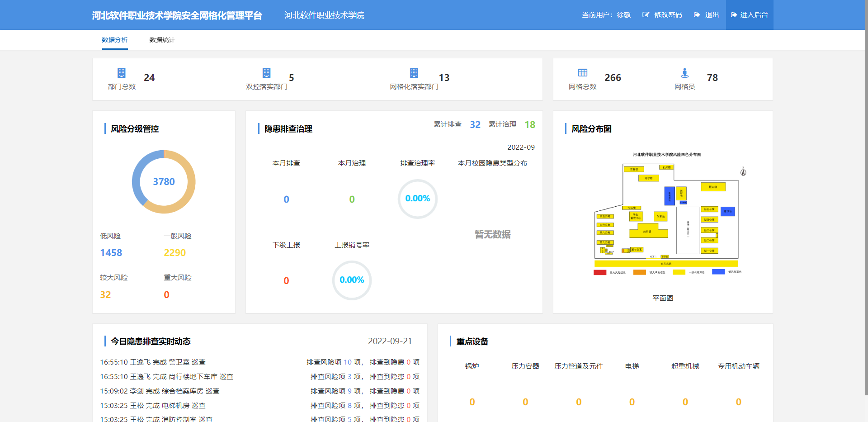Click the 本月治理 value 0
The image size is (868, 422).
[x=352, y=199]
